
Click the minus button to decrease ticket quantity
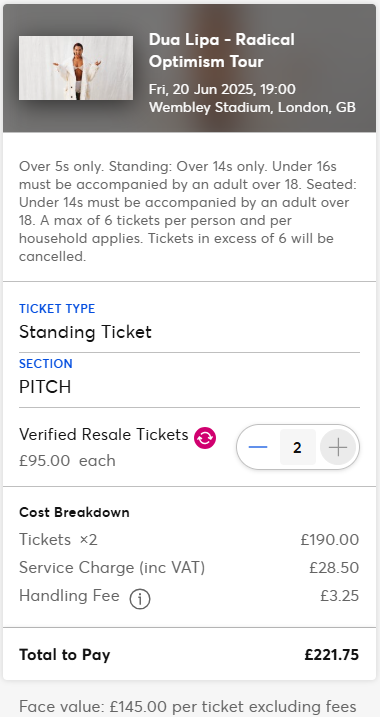click(258, 447)
